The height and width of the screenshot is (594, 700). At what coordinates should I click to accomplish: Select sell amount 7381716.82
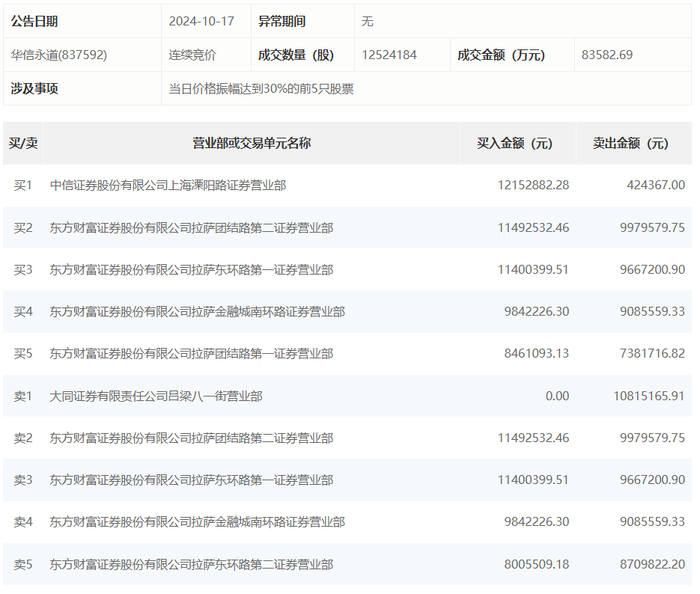point(652,353)
